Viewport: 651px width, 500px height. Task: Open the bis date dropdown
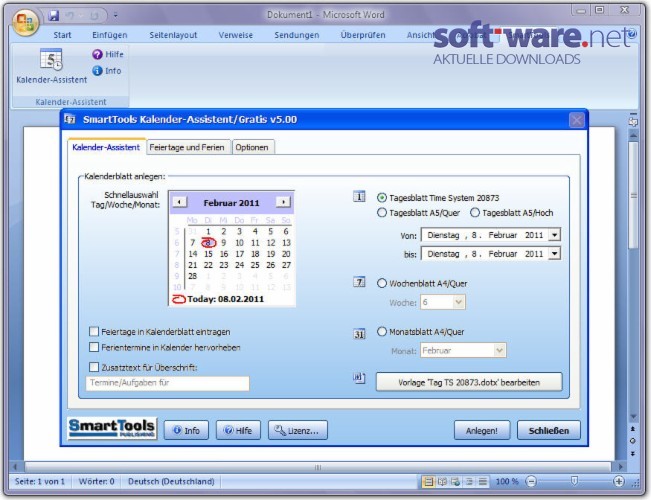click(x=555, y=253)
